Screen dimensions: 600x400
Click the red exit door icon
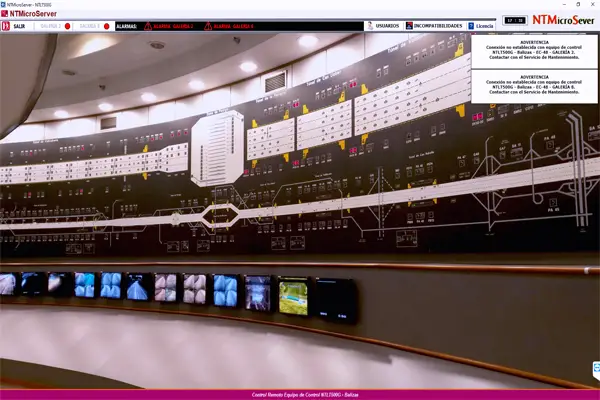6,26
